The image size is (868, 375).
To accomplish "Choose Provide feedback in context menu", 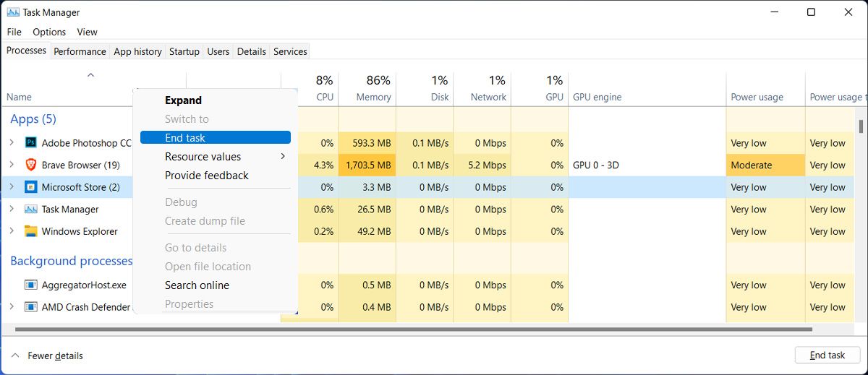I will click(215, 175).
